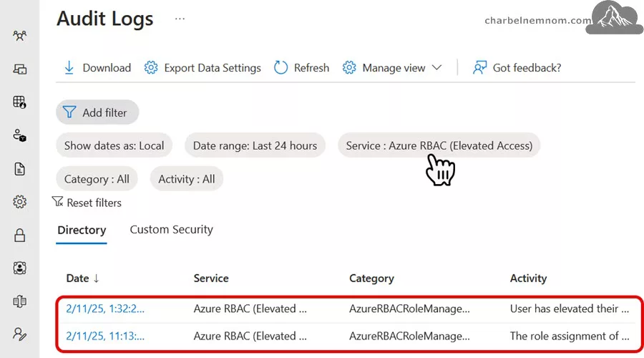This screenshot has width=644, height=358.
Task: Switch to the Directory tab
Action: pyautogui.click(x=82, y=230)
